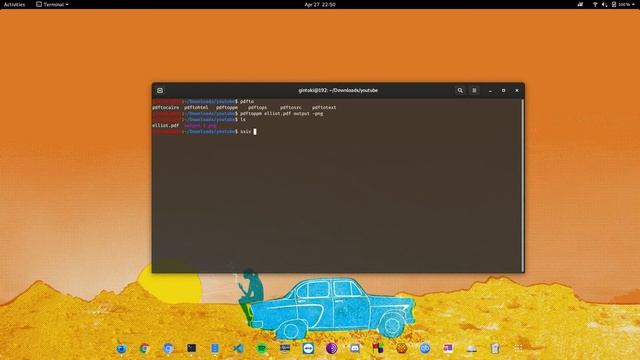The width and height of the screenshot is (640, 360).
Task: Open the blue circular icon beside the cookie
Action: (425, 348)
